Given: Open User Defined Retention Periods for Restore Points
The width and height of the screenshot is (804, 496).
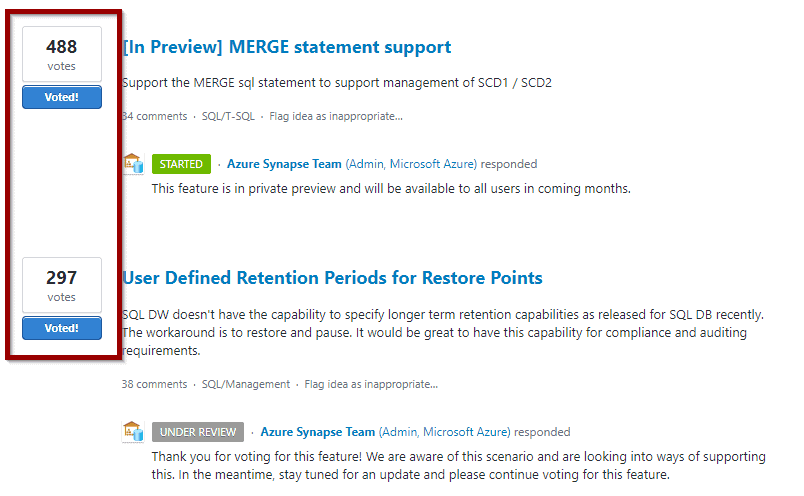Looking at the screenshot, I should tap(332, 278).
